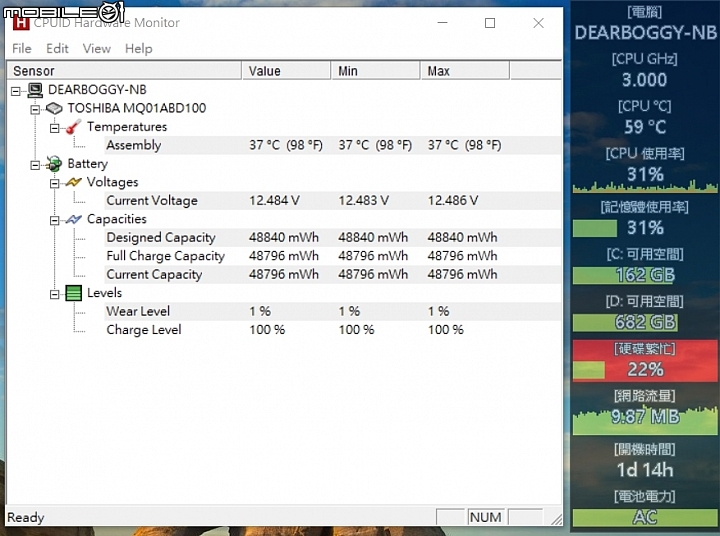Click the Battery icon in tree
Image resolution: width=720 pixels, height=536 pixels.
click(54, 164)
